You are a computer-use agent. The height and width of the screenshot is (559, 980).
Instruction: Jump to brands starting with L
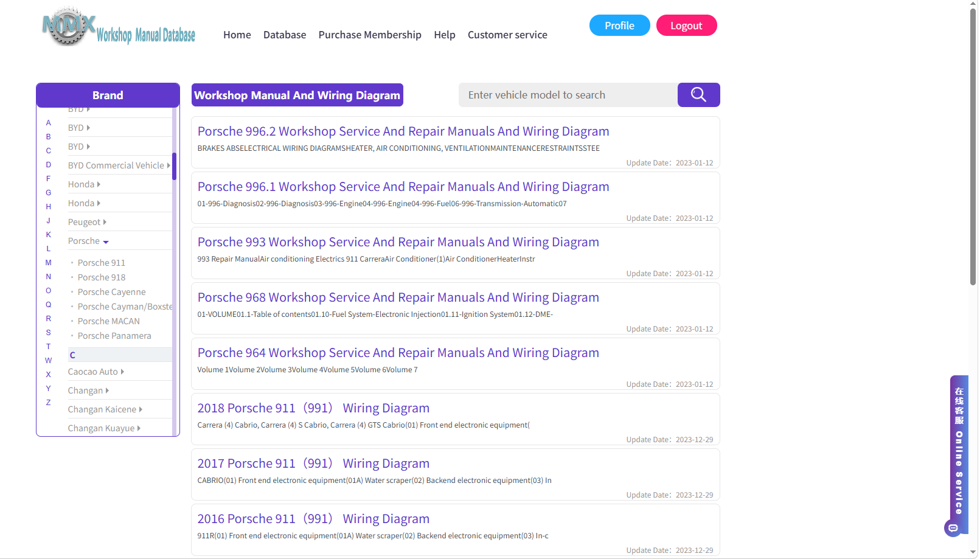49,249
